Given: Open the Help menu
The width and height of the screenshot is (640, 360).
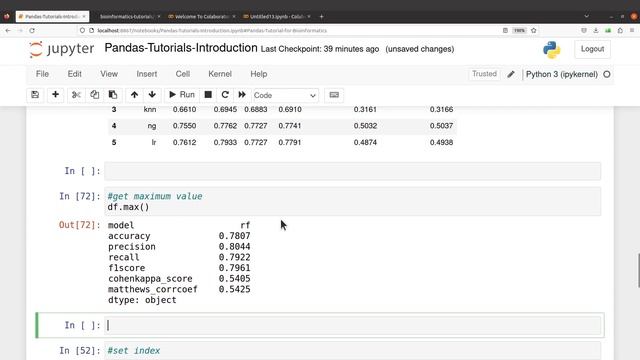Looking at the screenshot, I should [x=259, y=74].
